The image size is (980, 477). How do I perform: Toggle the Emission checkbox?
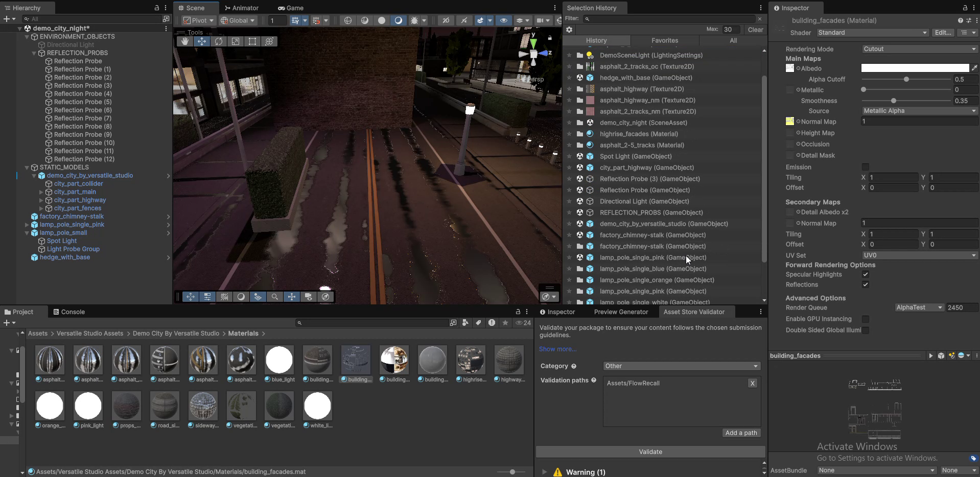point(866,167)
